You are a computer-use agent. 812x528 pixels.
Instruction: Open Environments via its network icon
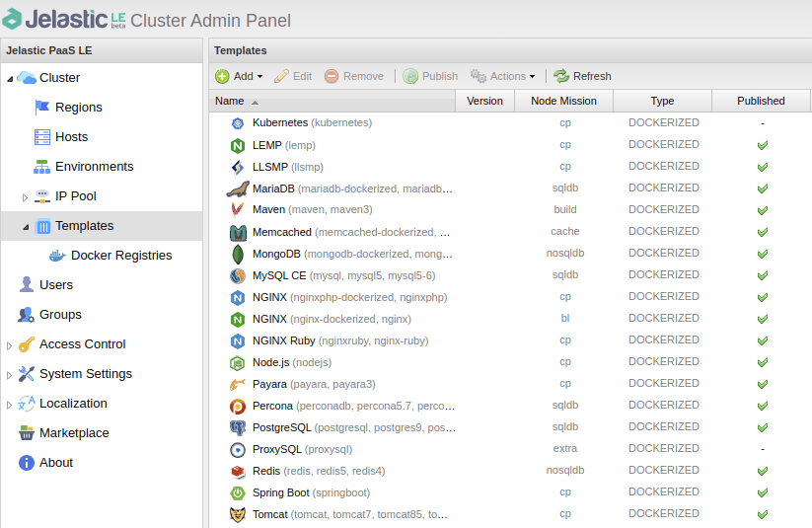point(42,167)
